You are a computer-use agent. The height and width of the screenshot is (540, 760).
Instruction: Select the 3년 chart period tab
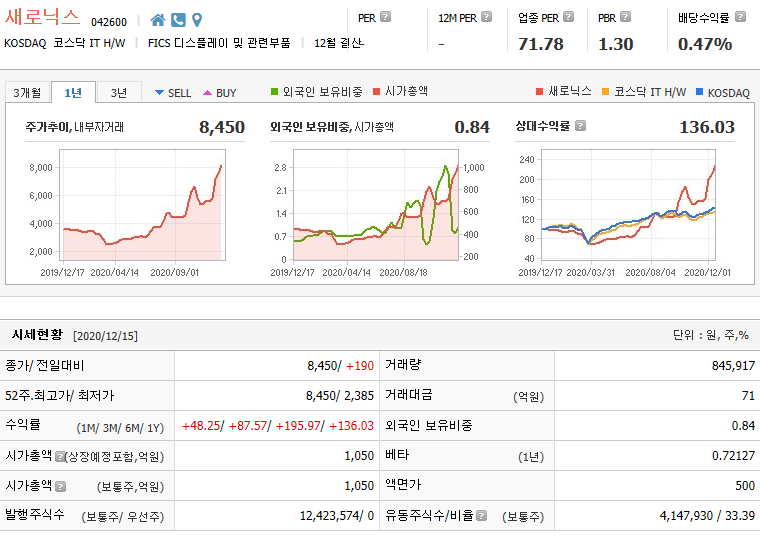[x=119, y=93]
